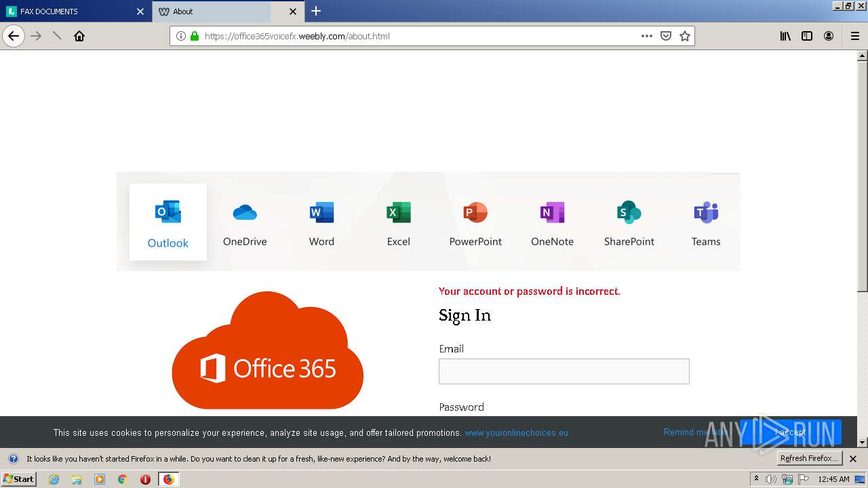Click the 12:45 AM system clock
Screen dimensions: 868x488
tap(833, 479)
